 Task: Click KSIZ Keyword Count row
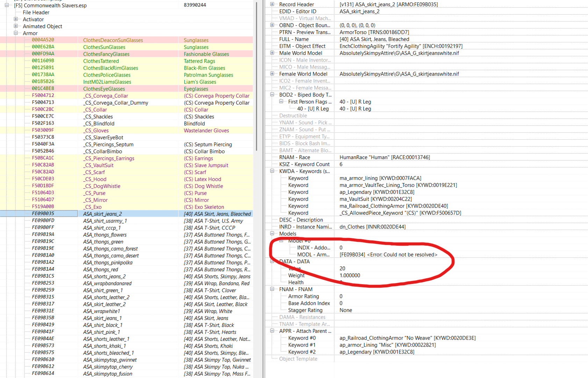[426, 164]
